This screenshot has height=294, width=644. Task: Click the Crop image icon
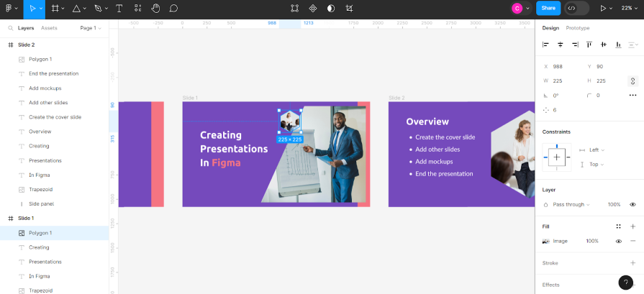(349, 8)
